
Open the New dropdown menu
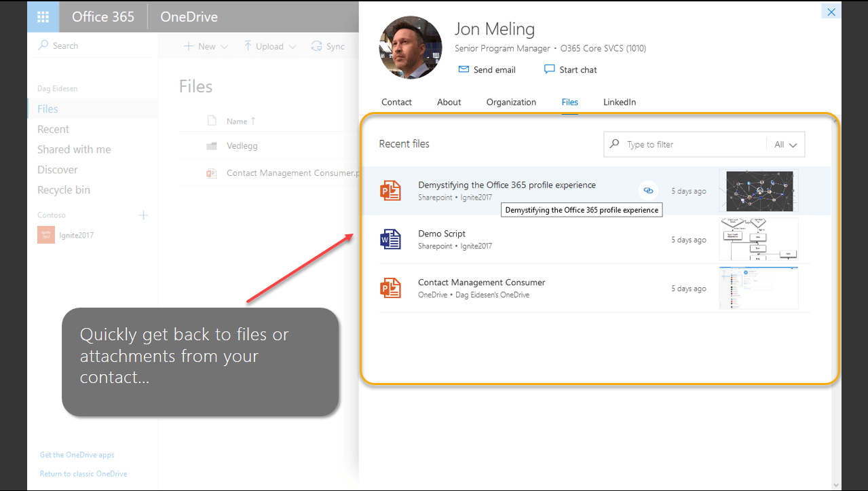(206, 46)
